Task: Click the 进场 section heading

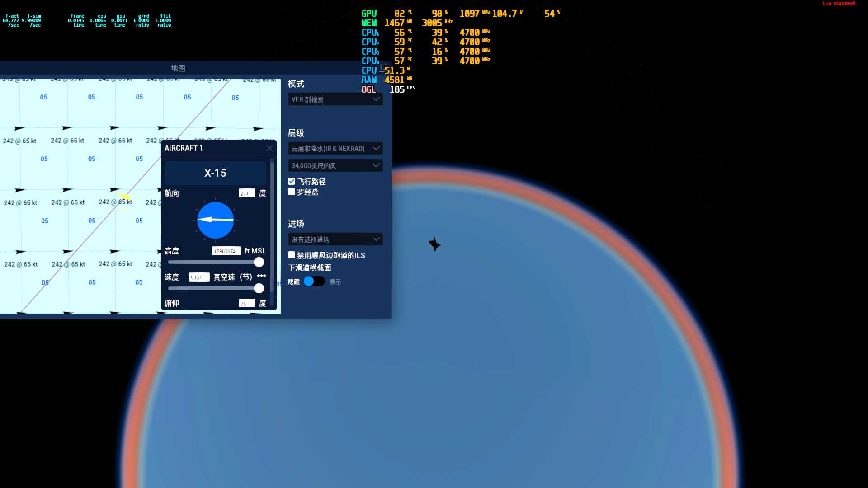Action: 296,224
